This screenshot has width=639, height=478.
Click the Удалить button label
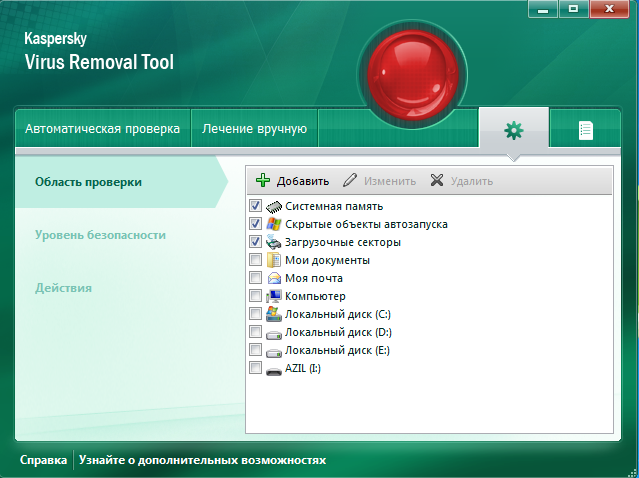coord(472,181)
